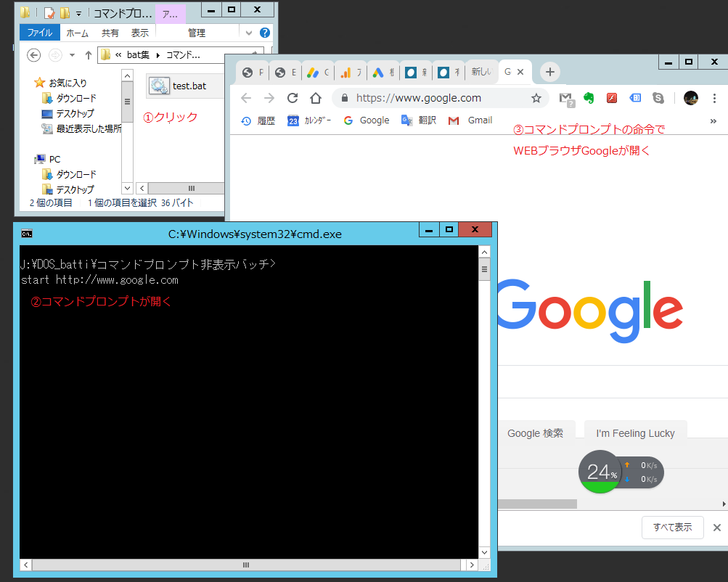Switch to 共有 ribbon tab
The height and width of the screenshot is (582, 728).
110,33
